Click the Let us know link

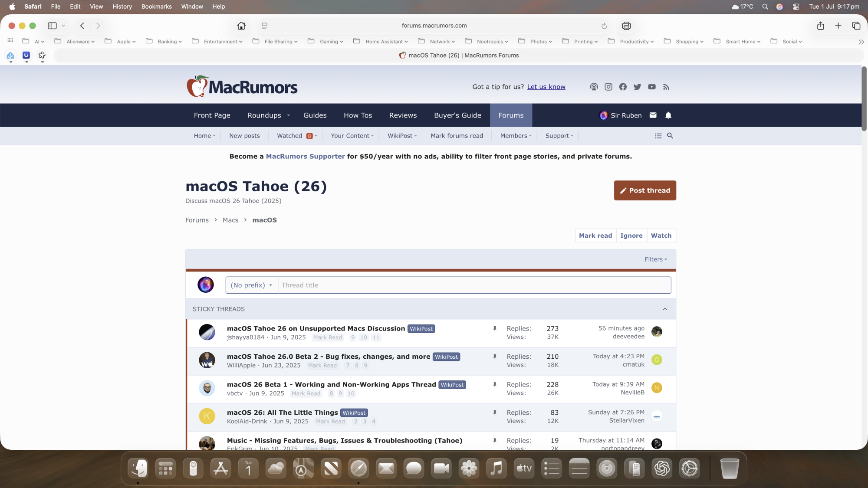point(546,87)
